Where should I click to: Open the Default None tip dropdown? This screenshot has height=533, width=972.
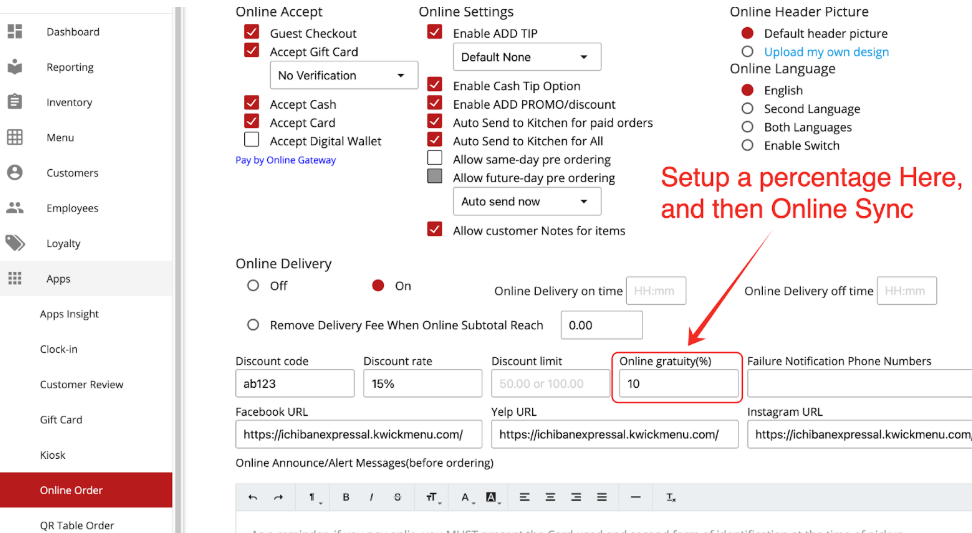coord(527,57)
